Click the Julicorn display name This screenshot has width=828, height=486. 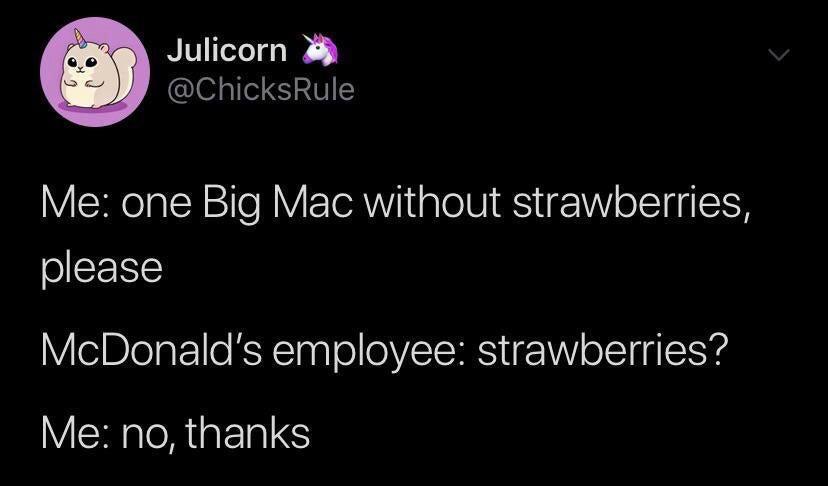[227, 51]
